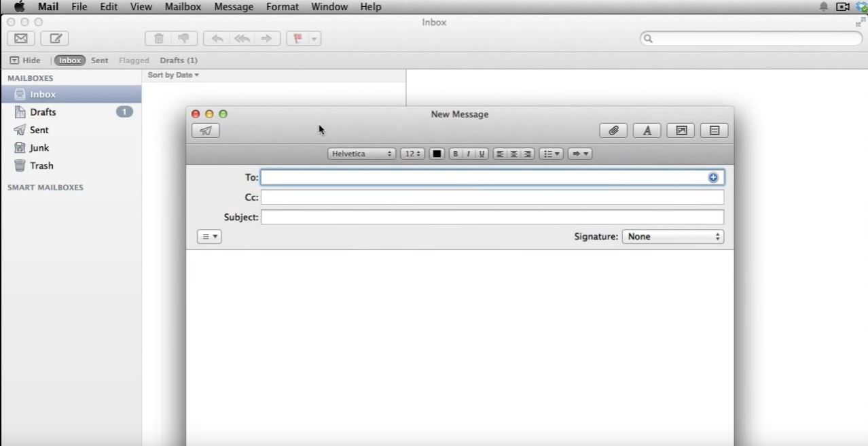The image size is (868, 446).
Task: Click into the Cc field
Action: [492, 197]
